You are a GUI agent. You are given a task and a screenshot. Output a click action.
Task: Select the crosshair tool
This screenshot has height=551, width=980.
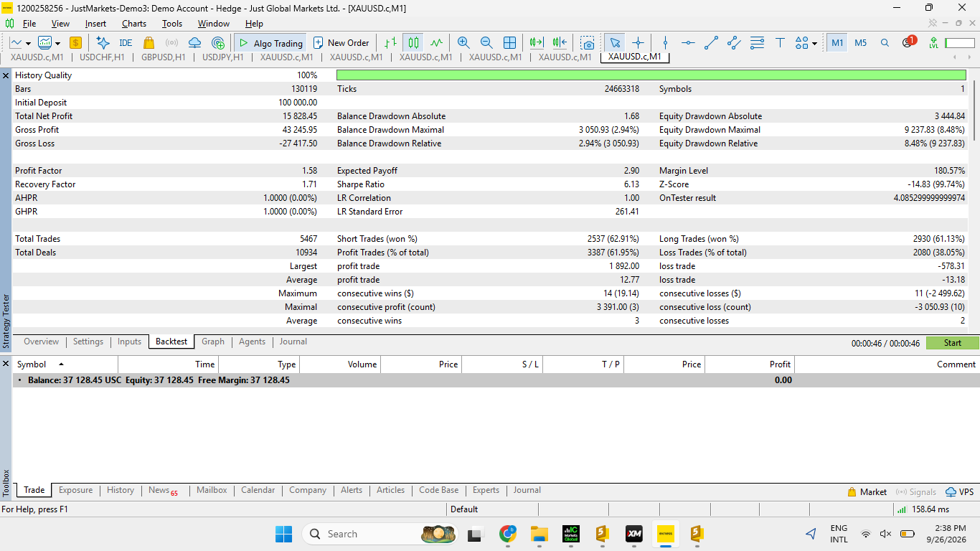[638, 43]
